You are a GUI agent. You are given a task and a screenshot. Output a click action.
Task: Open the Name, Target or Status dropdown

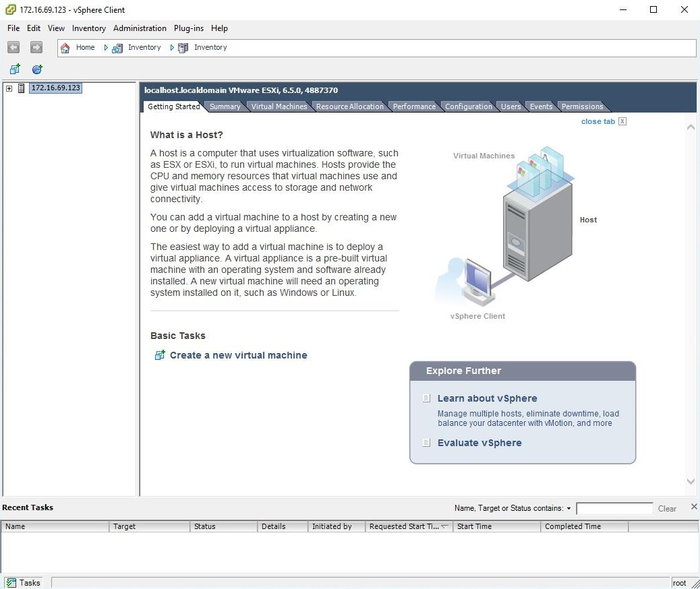568,508
